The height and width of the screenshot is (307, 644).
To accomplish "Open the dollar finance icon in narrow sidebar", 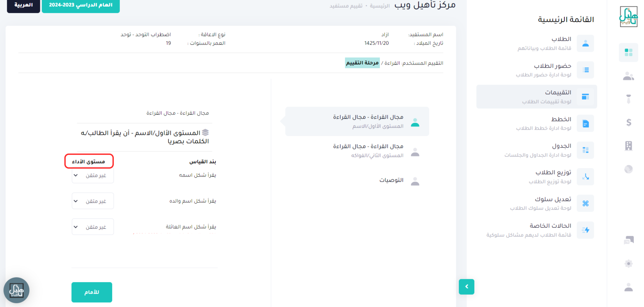I will click(x=628, y=122).
